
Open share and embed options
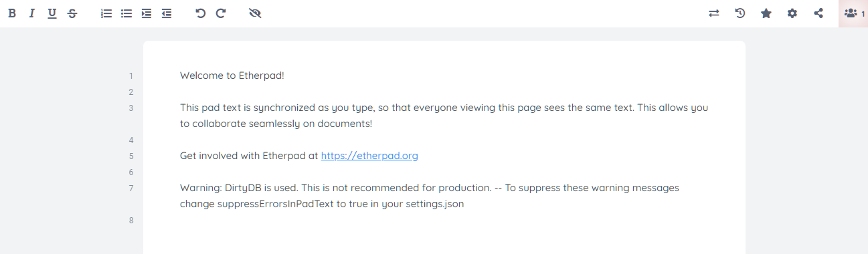click(x=818, y=13)
